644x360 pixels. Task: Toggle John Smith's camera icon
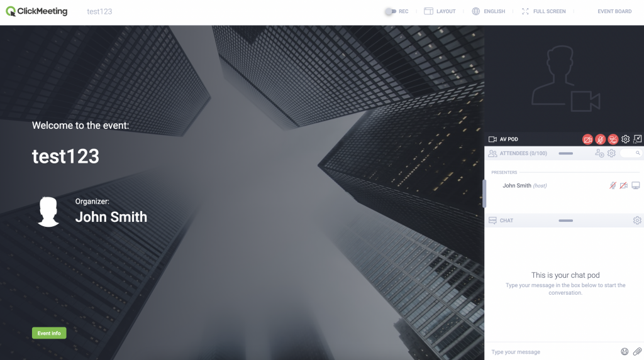point(623,185)
